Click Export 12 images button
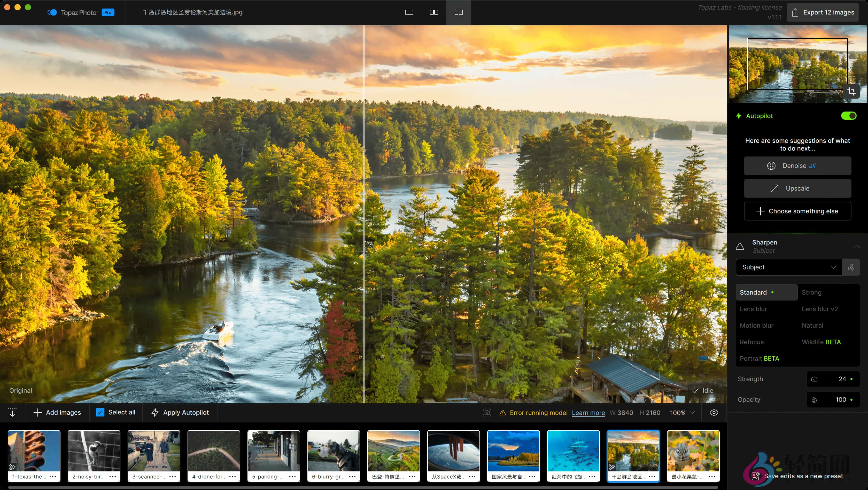868x490 pixels. pyautogui.click(x=823, y=12)
